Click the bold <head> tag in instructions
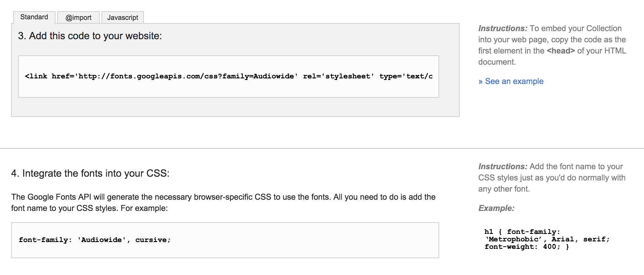 561,51
